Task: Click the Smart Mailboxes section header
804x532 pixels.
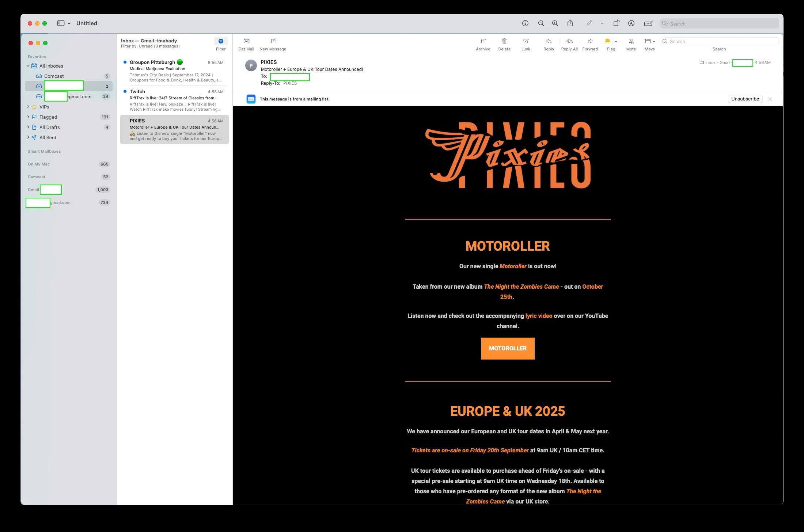Action: (44, 151)
